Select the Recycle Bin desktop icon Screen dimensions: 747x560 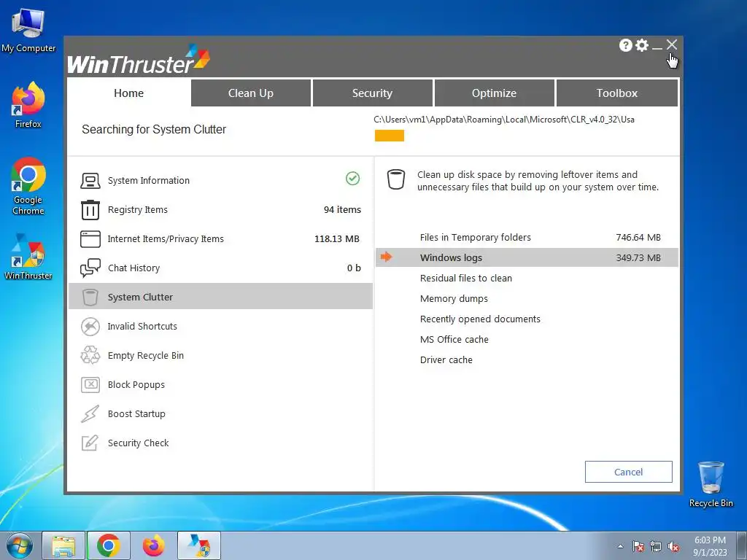(711, 484)
